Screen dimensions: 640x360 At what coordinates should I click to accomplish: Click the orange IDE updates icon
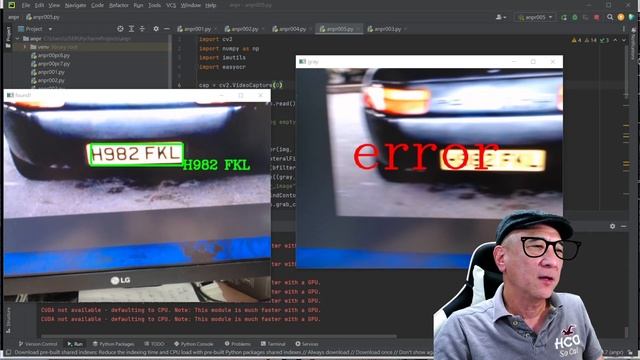pyautogui.click(x=621, y=17)
